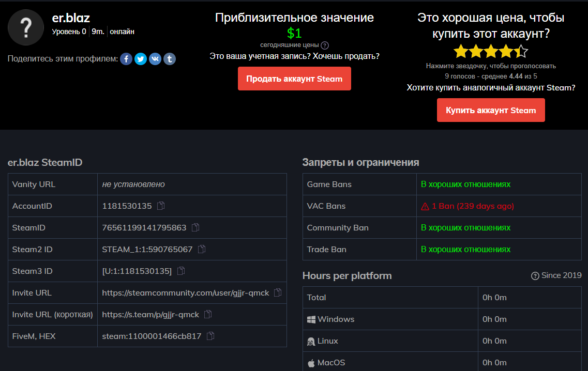Copy the FiveM HEX value

click(x=211, y=336)
